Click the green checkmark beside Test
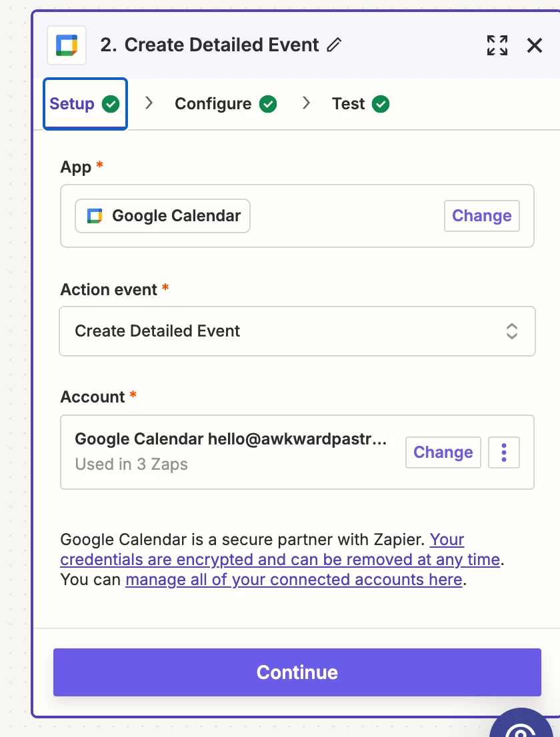Image resolution: width=560 pixels, height=737 pixels. tap(381, 104)
